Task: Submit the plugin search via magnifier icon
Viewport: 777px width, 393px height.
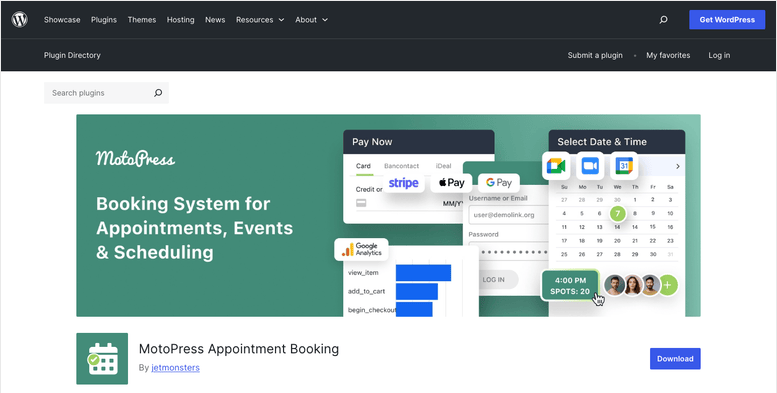Action: pyautogui.click(x=158, y=93)
